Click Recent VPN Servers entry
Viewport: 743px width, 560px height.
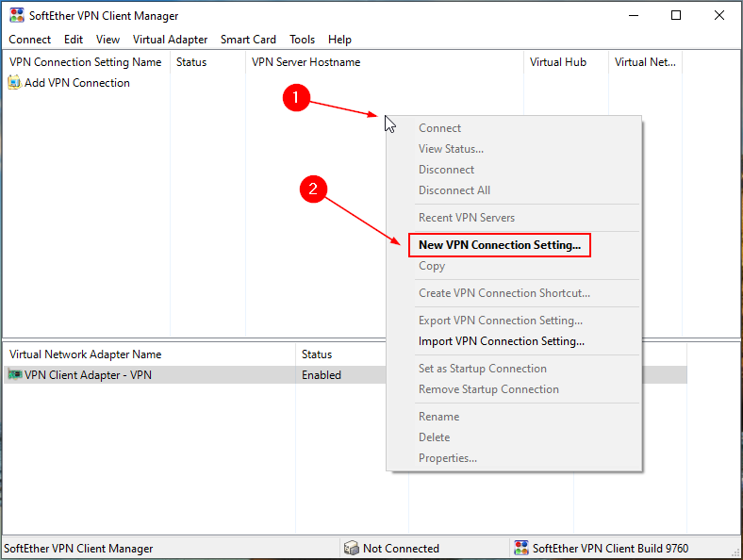[514, 218]
